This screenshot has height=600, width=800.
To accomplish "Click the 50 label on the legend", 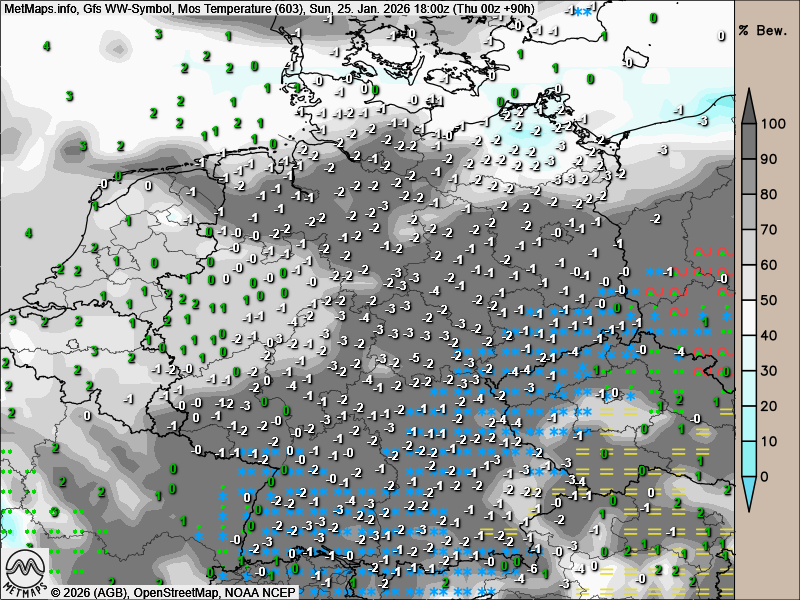I will (x=769, y=300).
